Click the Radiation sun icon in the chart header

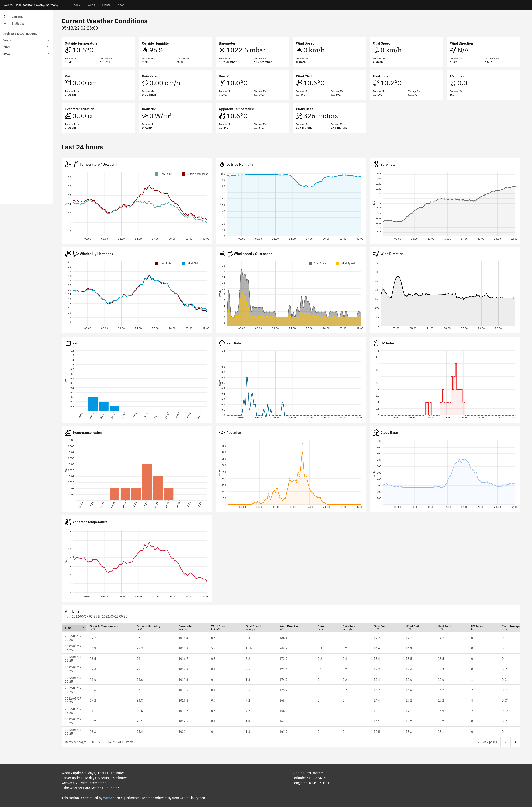(x=222, y=433)
